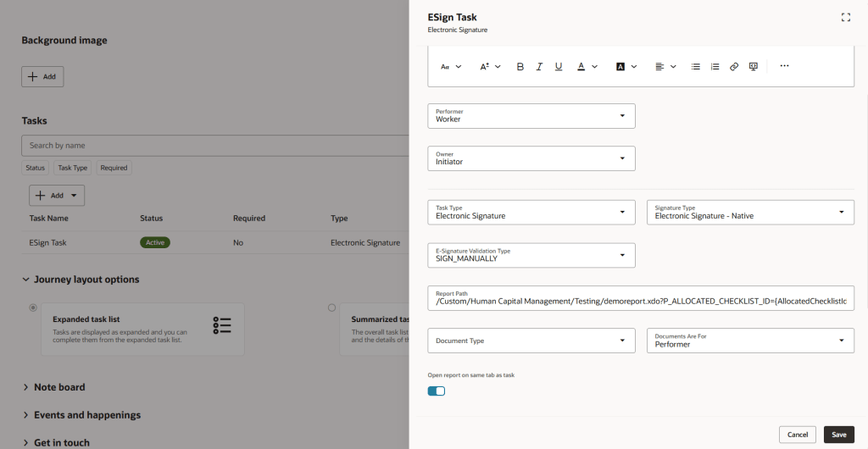This screenshot has height=449, width=868.
Task: Click the underline formatting icon
Action: (x=559, y=66)
